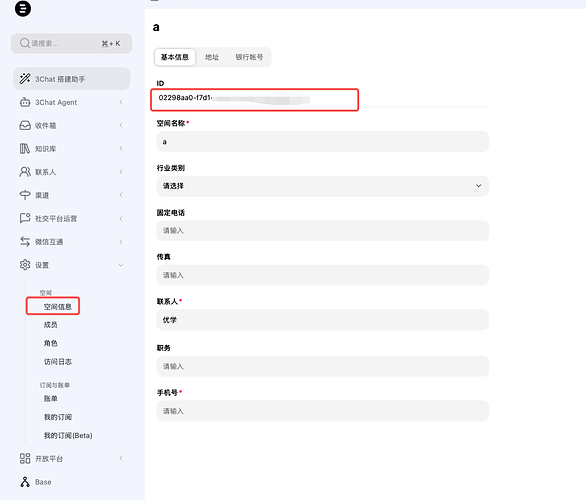586x500 pixels.
Task: Click the 微信互通 swap arrows icon
Action: 25,241
